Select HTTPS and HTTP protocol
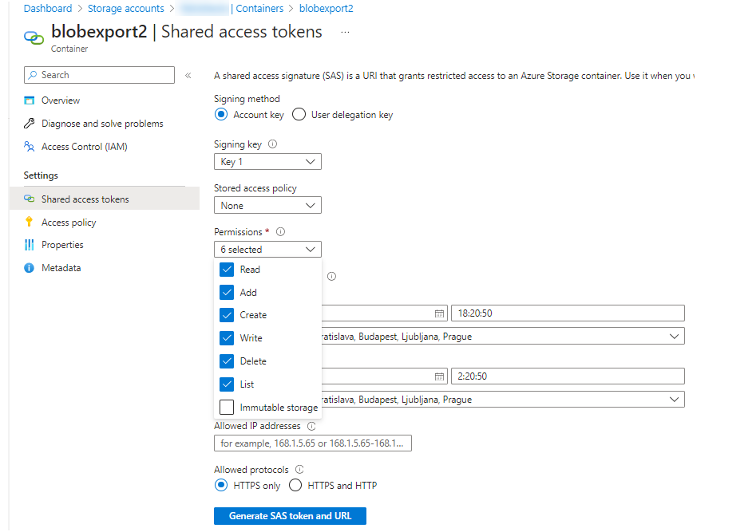 [x=295, y=485]
